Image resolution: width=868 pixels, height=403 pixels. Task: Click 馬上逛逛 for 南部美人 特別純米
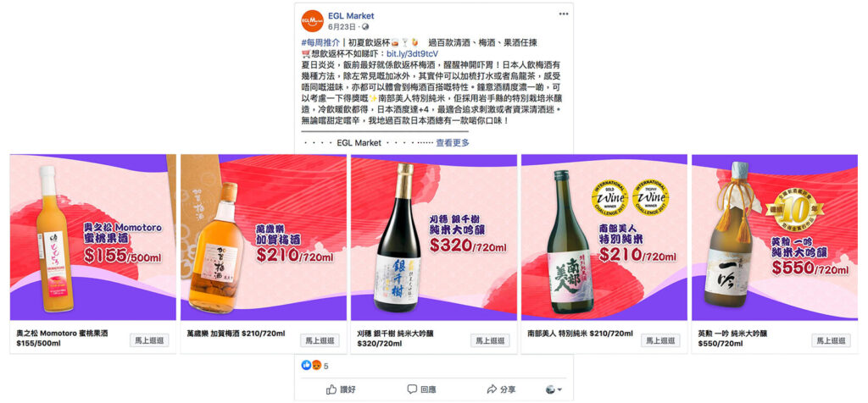(660, 340)
